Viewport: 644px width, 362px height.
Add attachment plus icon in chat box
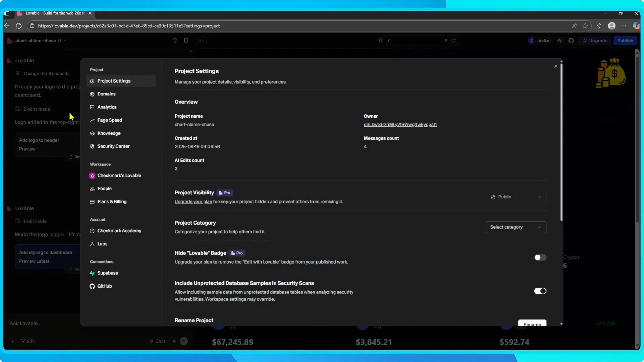(x=12, y=341)
